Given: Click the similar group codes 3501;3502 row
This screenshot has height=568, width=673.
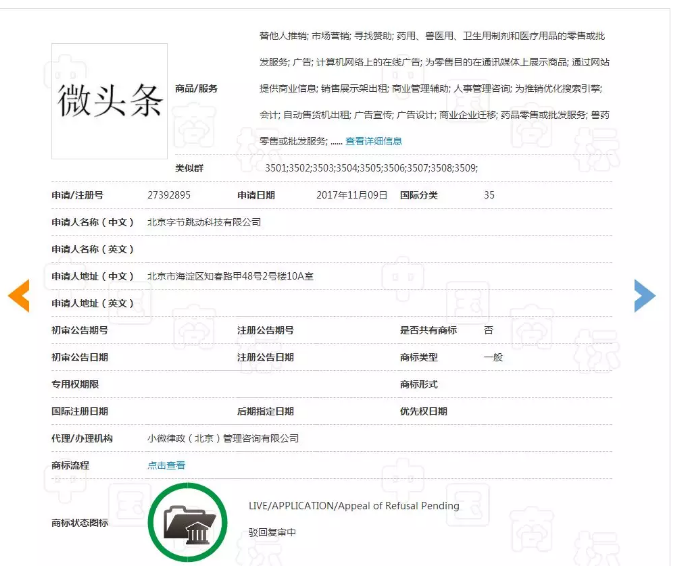Looking at the screenshot, I should pyautogui.click(x=371, y=168).
